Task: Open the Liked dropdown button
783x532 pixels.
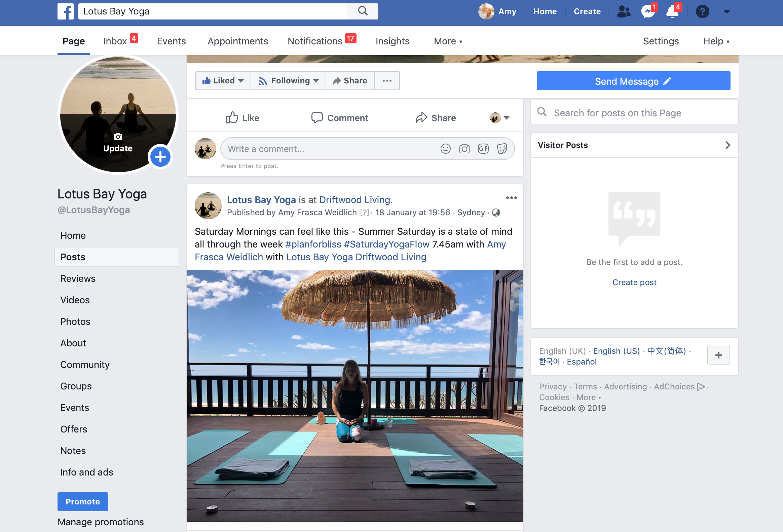Action: point(223,81)
